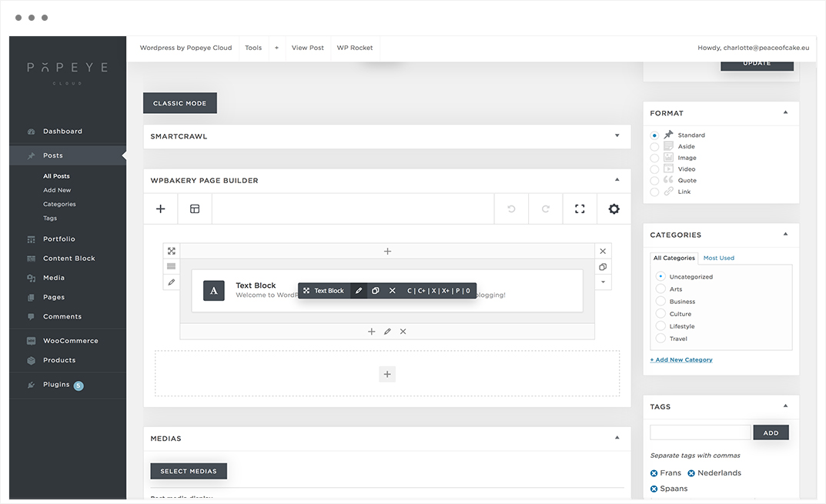The width and height of the screenshot is (826, 504).
Task: Open WPBakery settings gear icon
Action: (x=614, y=209)
